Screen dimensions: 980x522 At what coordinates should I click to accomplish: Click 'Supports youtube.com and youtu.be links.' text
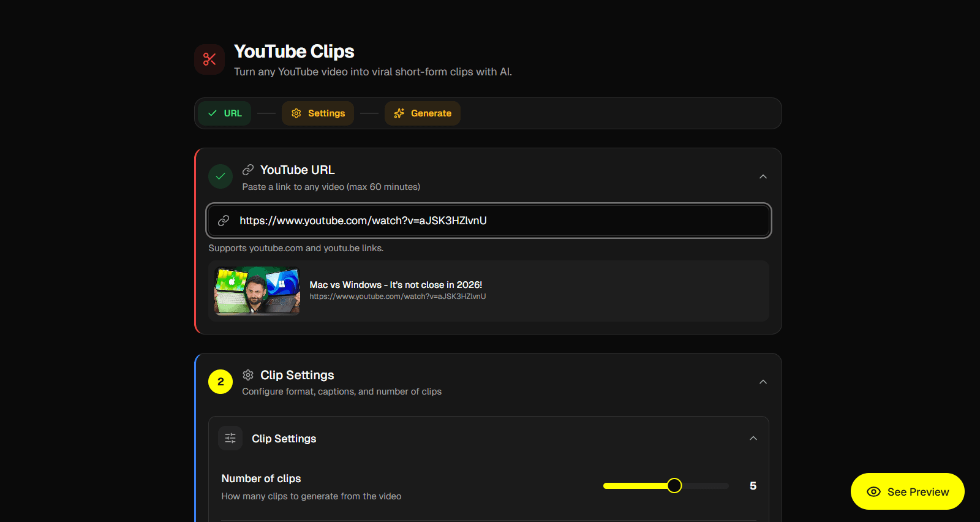296,248
